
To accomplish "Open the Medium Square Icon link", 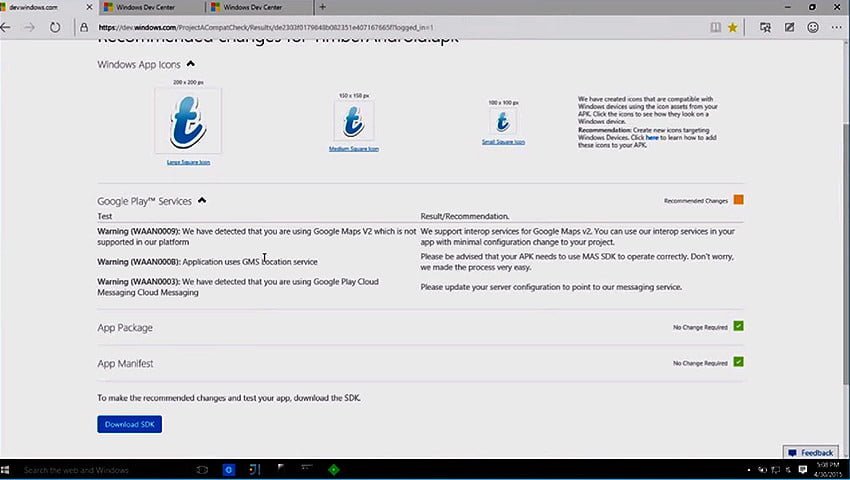I will [x=354, y=149].
